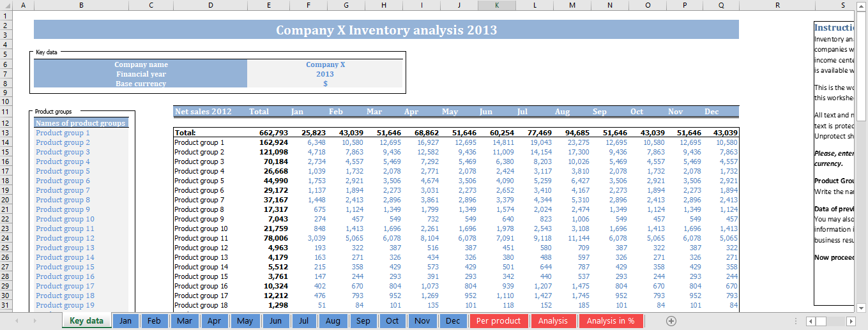Select the Product group 1 name cell
The image size is (868, 330).
point(81,133)
